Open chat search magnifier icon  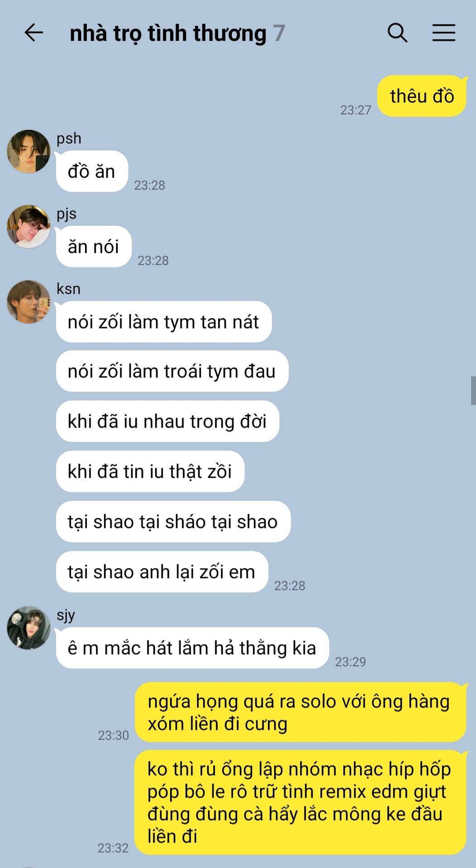click(x=397, y=33)
